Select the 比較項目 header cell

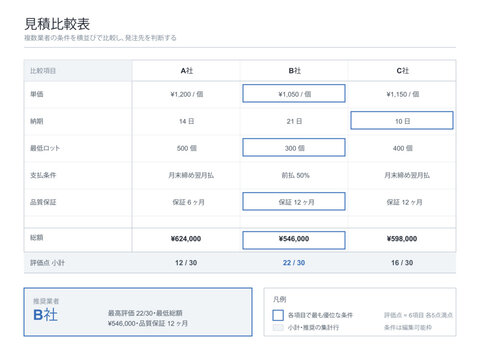[x=78, y=71]
